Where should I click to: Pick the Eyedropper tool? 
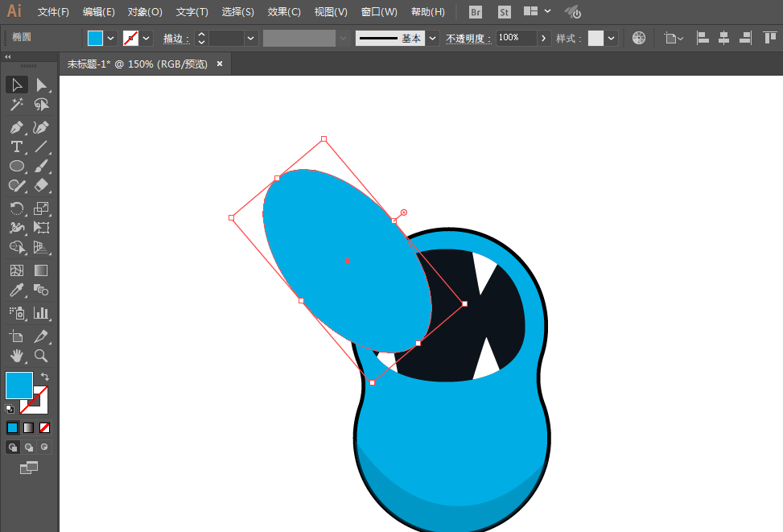click(x=16, y=290)
